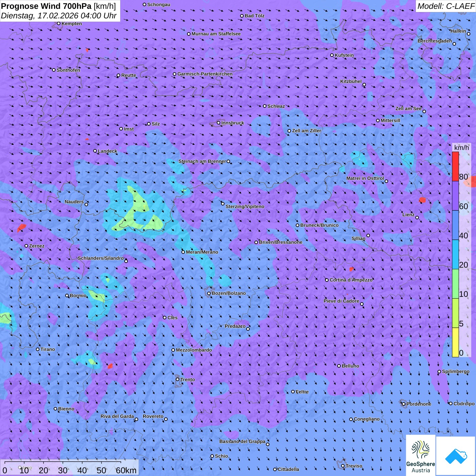Click the Kitzbühel city label

tap(351, 81)
